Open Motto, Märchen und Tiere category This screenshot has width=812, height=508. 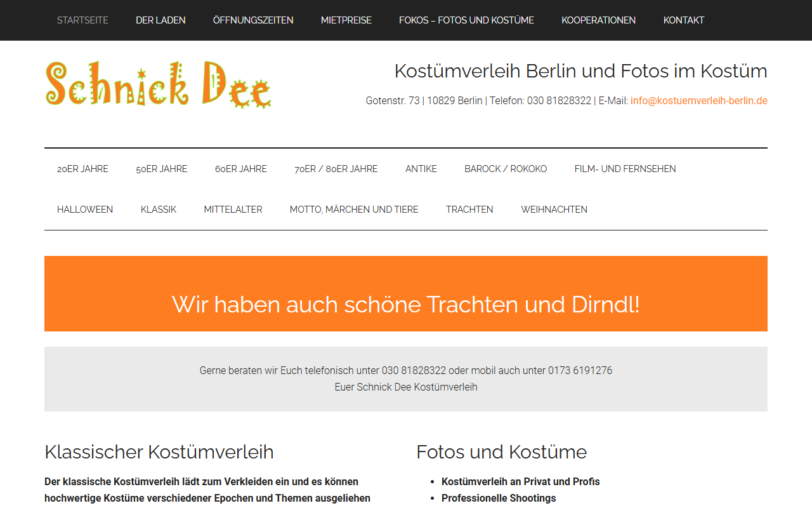click(354, 210)
